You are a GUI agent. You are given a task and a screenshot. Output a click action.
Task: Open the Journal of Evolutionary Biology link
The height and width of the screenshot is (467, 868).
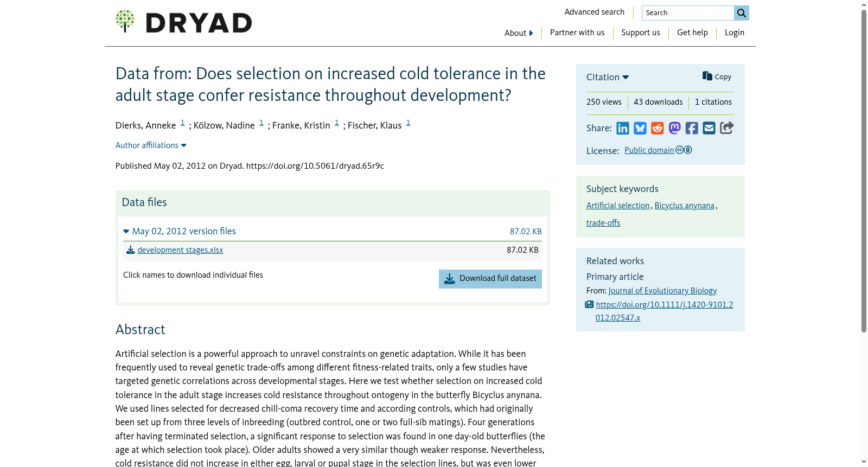(662, 291)
